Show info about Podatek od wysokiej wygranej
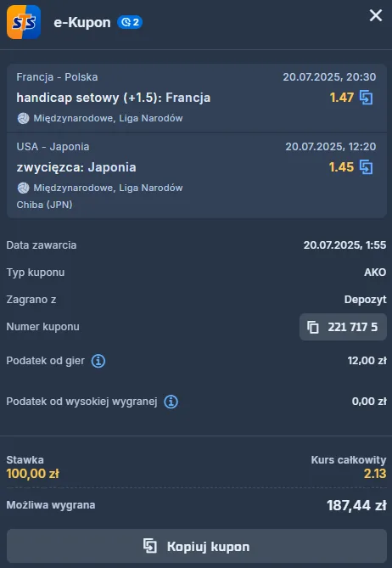The height and width of the screenshot is (568, 392). click(x=171, y=402)
